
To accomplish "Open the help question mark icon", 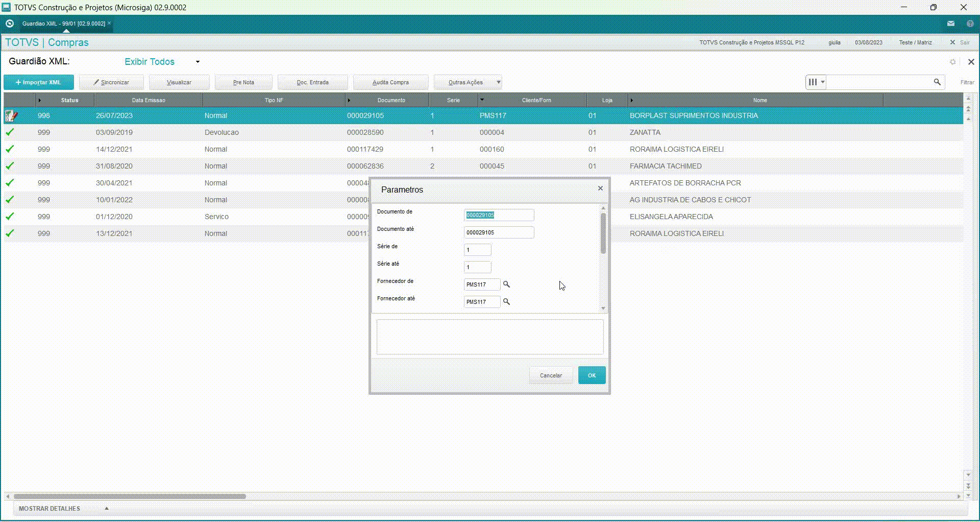I will [x=970, y=23].
